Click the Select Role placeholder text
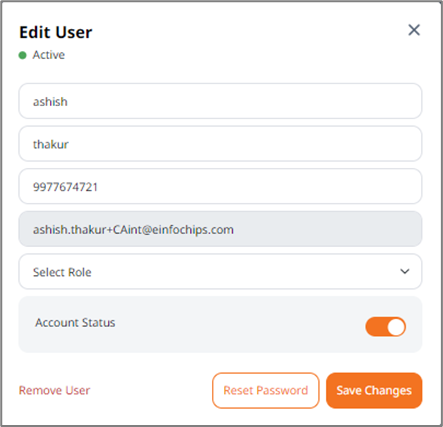 [62, 272]
